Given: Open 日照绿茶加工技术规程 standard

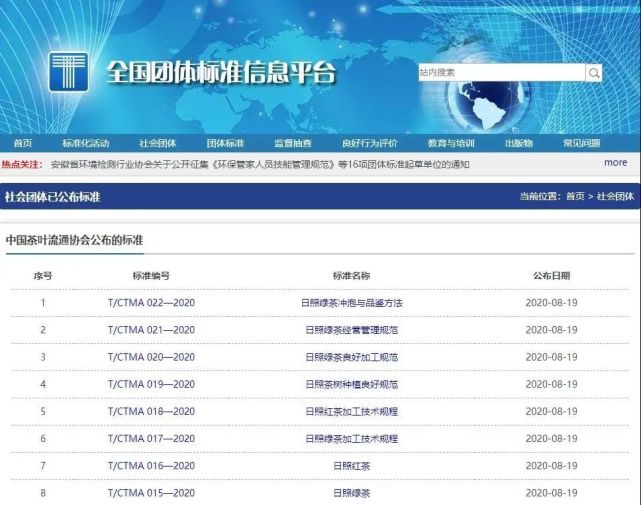Looking at the screenshot, I should click(x=352, y=439).
